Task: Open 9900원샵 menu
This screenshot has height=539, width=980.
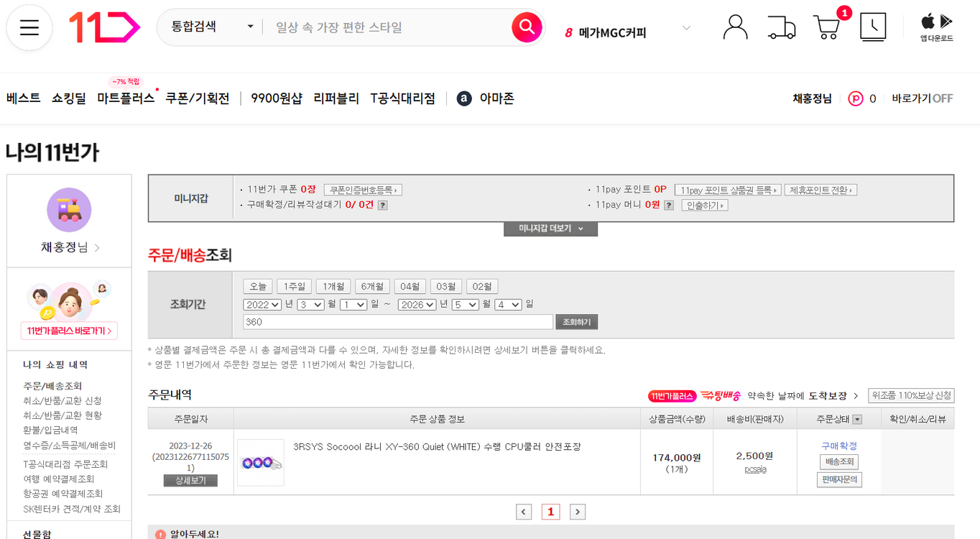Action: point(277,98)
